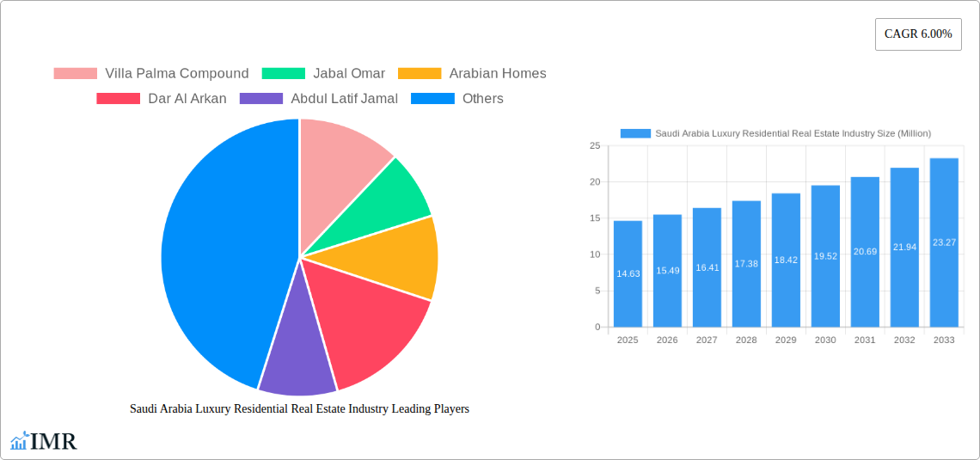Click the CAGR 6.00% badge
The image size is (980, 460).
(x=918, y=34)
